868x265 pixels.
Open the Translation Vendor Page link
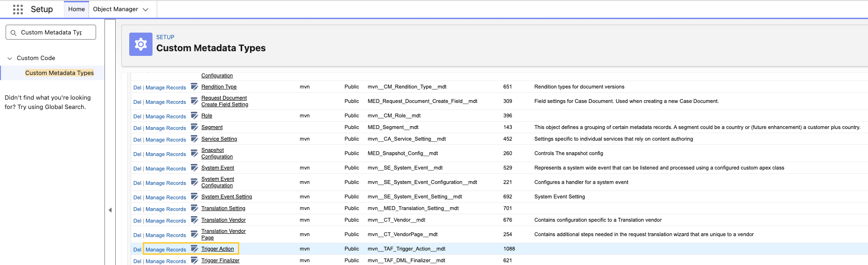[x=223, y=235]
